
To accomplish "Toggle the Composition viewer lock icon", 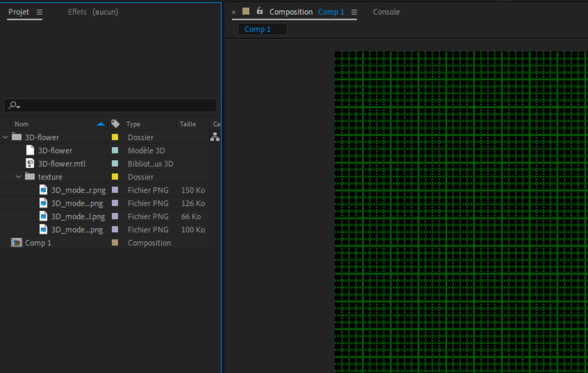I will 260,11.
